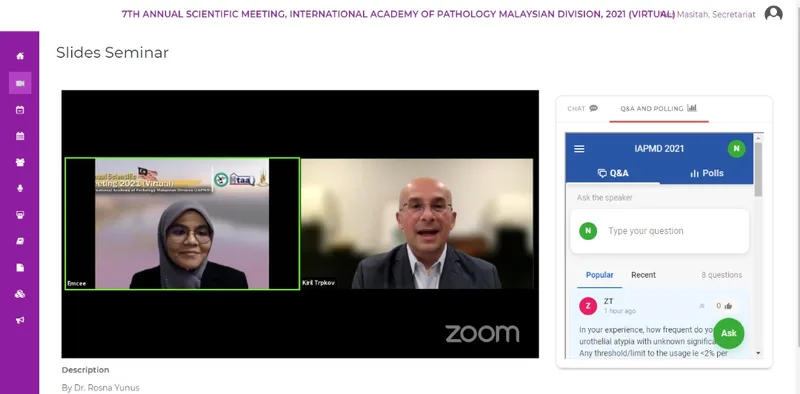The height and width of the screenshot is (394, 800).
Task: Show Recent questions
Action: point(643,275)
